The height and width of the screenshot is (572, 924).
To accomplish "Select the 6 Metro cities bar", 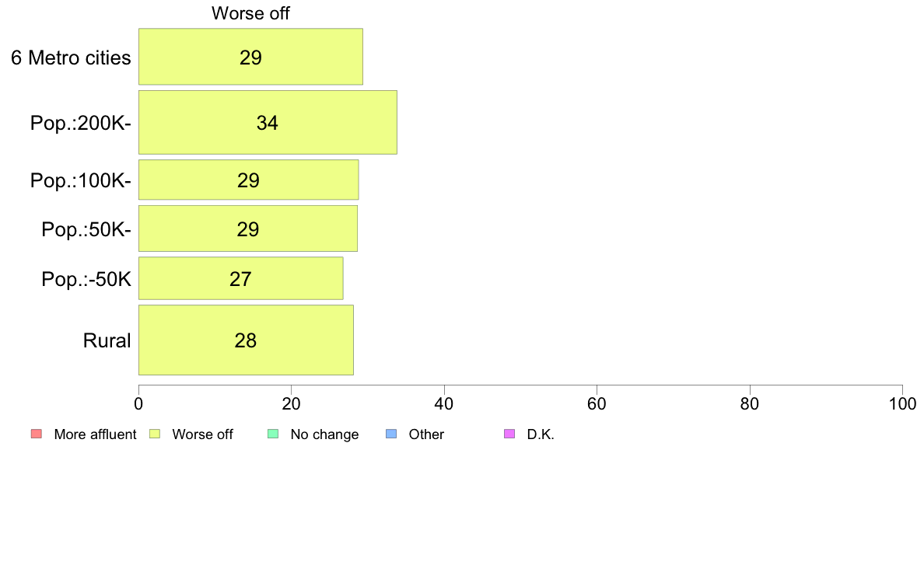I will 250,57.
